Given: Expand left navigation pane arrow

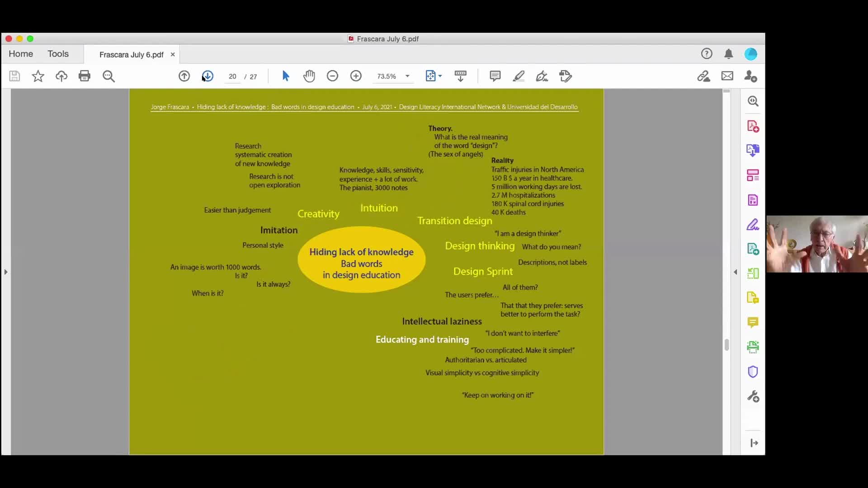Looking at the screenshot, I should pyautogui.click(x=6, y=272).
